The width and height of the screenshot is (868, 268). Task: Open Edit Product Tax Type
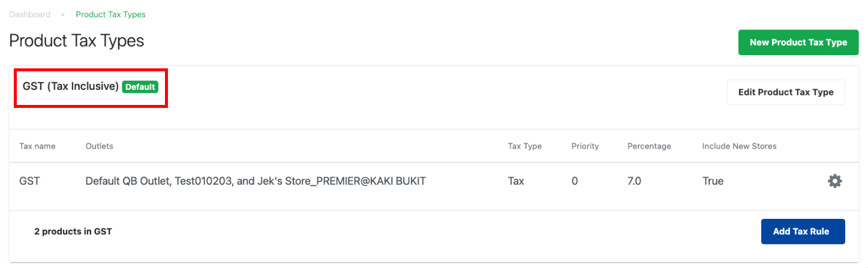pos(786,92)
